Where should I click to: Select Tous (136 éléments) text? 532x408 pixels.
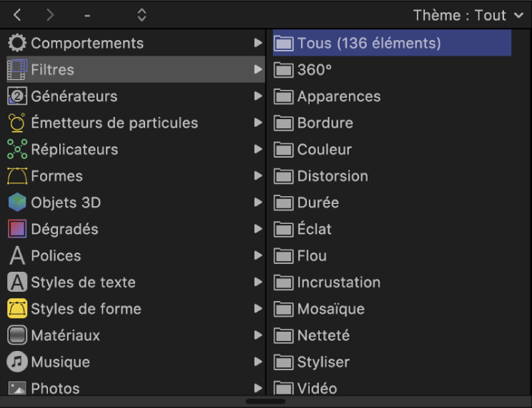369,44
